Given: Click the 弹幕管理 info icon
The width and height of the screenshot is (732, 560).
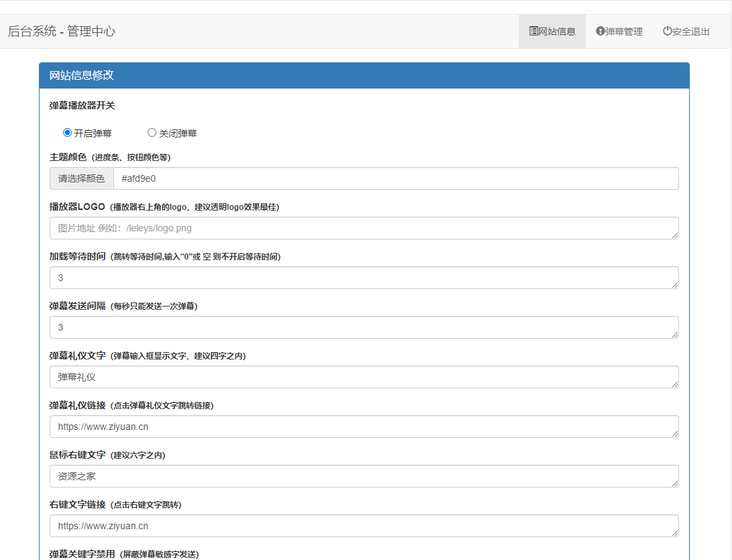Looking at the screenshot, I should click(599, 31).
